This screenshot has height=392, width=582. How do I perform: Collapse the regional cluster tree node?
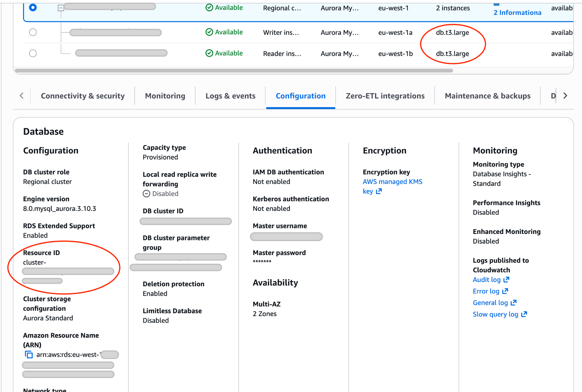tap(61, 8)
